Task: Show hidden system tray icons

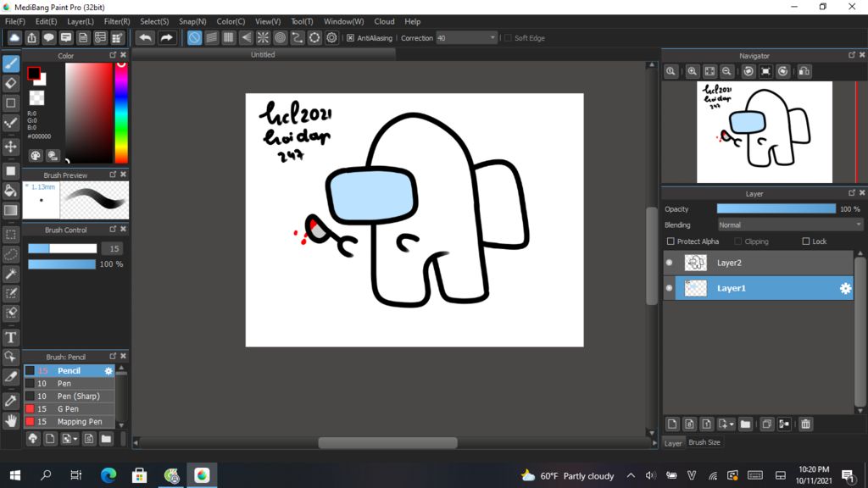Action: pos(631,475)
